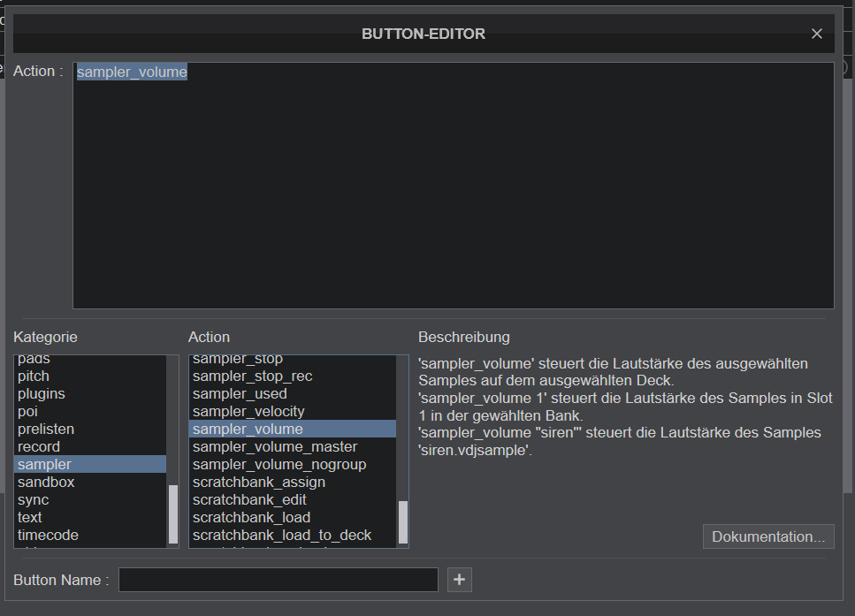Choose the sampler_volume_nogroup action

[293, 465]
